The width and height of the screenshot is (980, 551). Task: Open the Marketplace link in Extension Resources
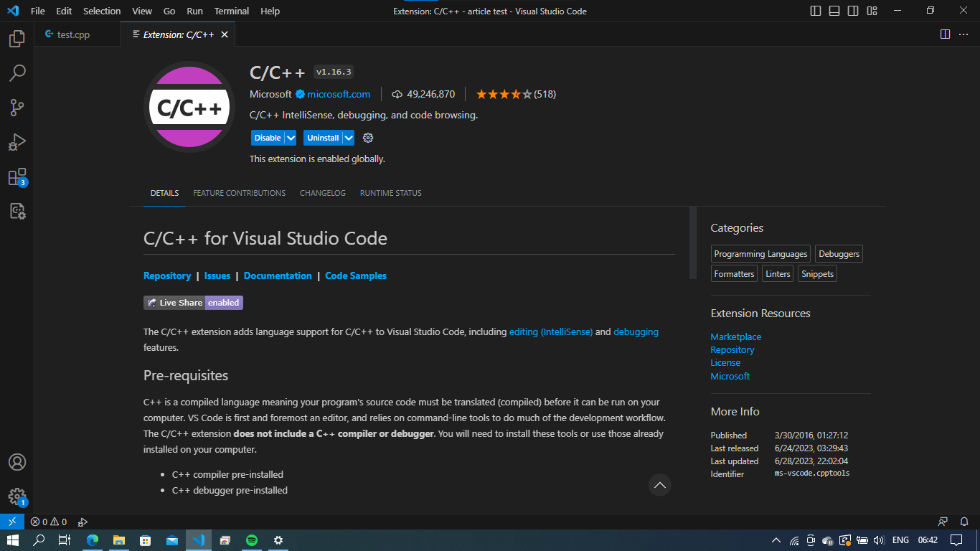click(x=735, y=336)
